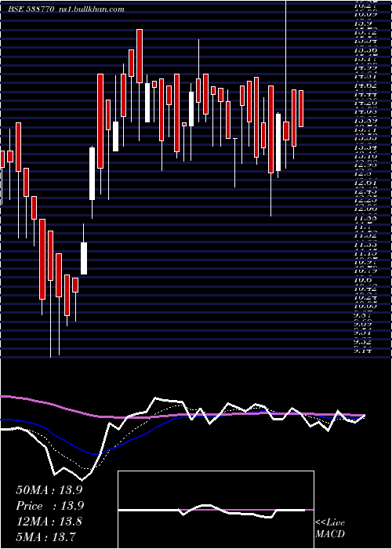Click the 9.14 price axis label
Viewport: 392px width, 549px height.
tap(363, 351)
